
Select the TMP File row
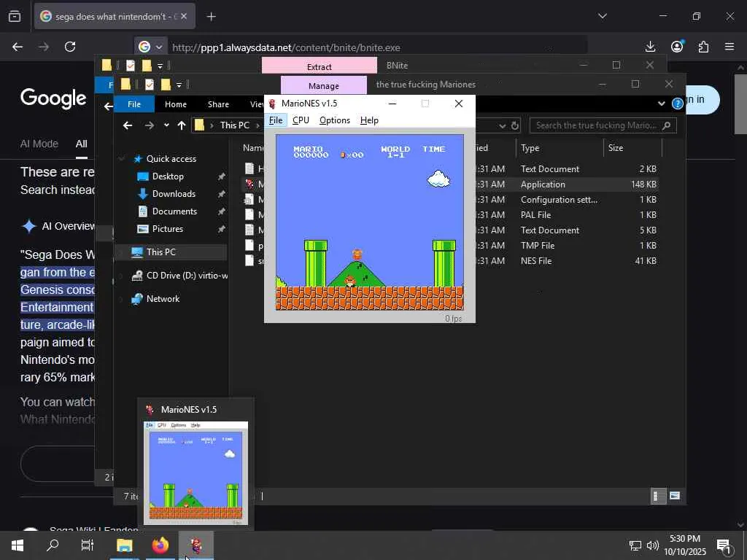click(x=451, y=245)
